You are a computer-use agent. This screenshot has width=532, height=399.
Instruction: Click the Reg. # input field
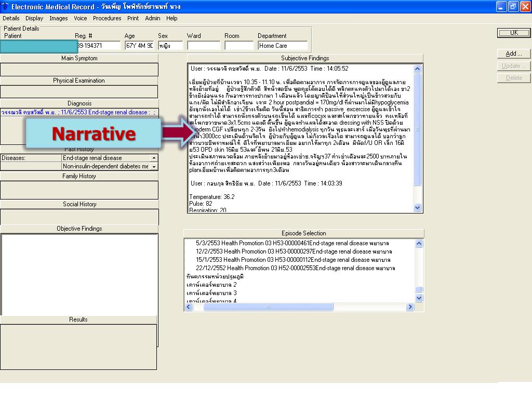click(x=98, y=46)
